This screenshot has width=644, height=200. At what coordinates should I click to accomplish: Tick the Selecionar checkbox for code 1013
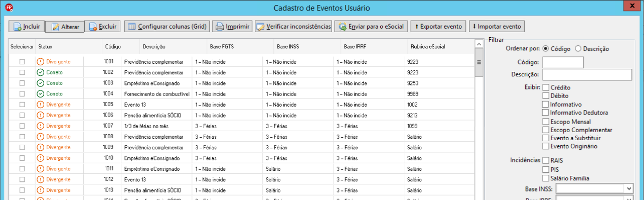(22, 190)
